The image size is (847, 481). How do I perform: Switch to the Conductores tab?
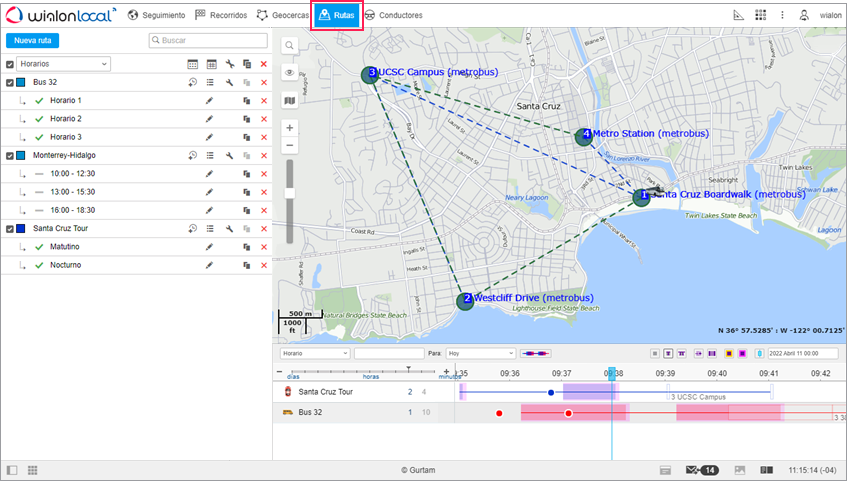click(393, 16)
